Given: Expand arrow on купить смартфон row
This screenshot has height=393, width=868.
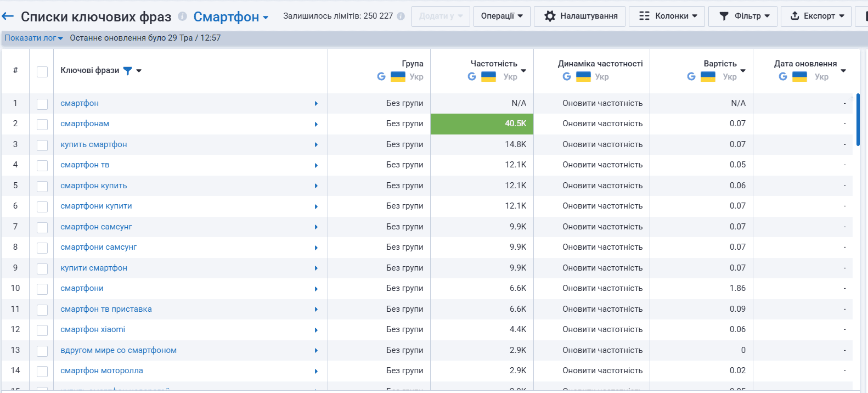Looking at the screenshot, I should (x=316, y=145).
